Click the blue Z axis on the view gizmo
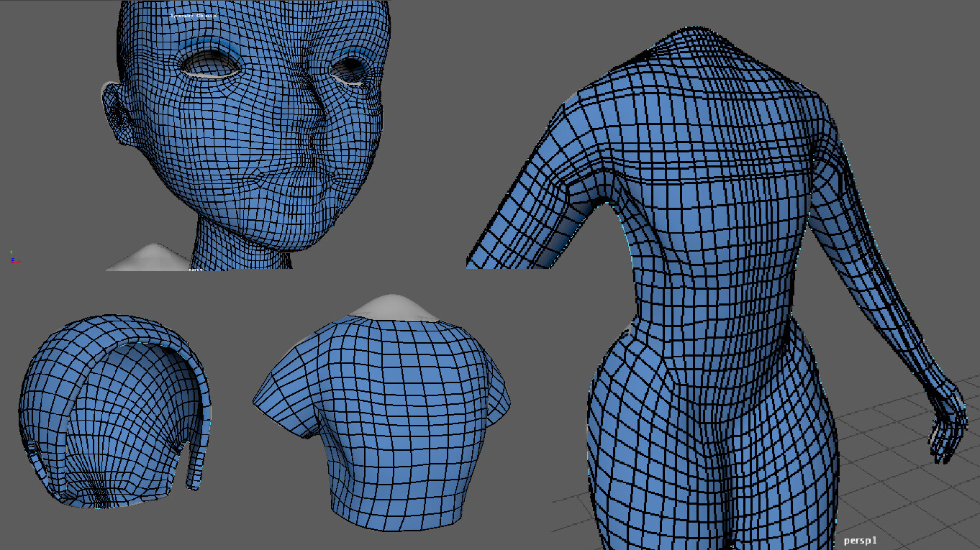980x550 pixels. [x=13, y=259]
